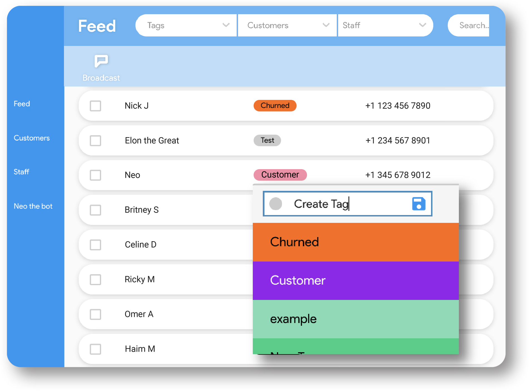Select the checkbox next to Nick J

coord(95,106)
